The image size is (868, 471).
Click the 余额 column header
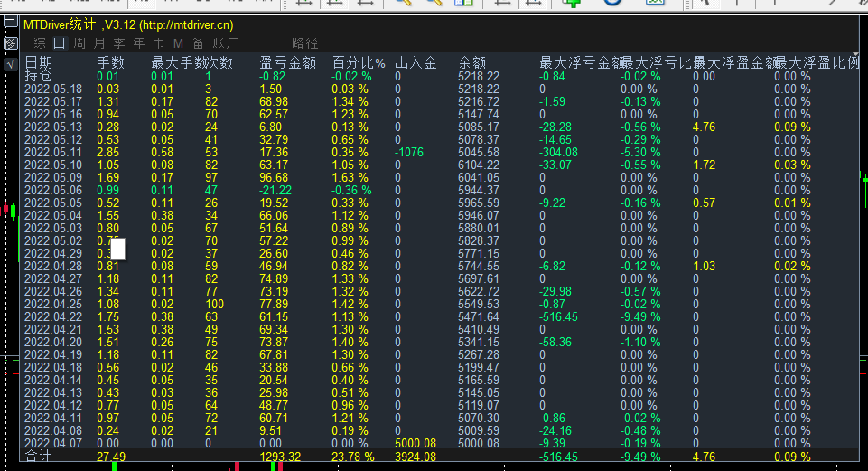(472, 62)
